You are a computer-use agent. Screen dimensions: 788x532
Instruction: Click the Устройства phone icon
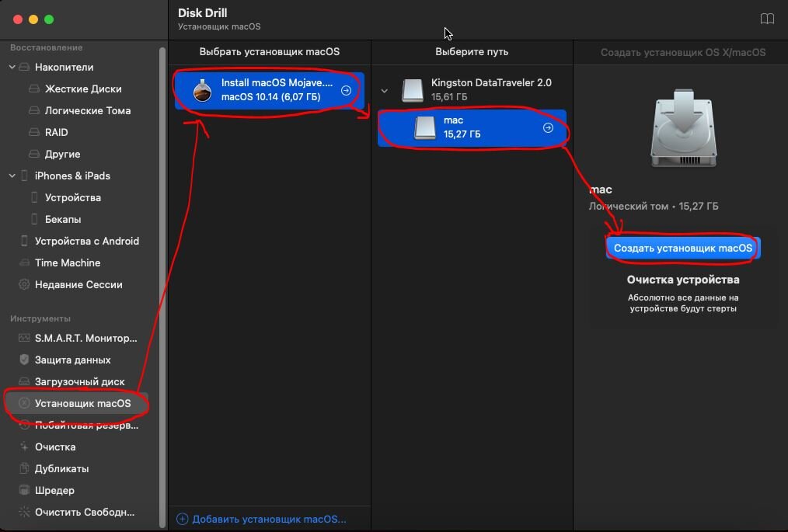tap(34, 197)
